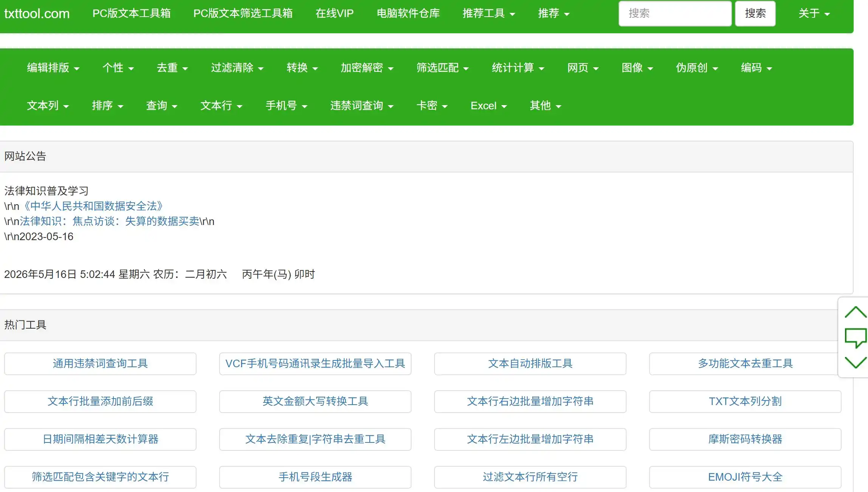This screenshot has width=868, height=492.
Task: Open 手机号段生成器
Action: 315,477
